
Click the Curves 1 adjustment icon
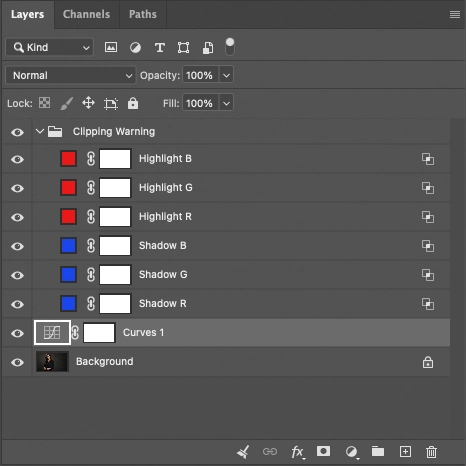[x=52, y=332]
